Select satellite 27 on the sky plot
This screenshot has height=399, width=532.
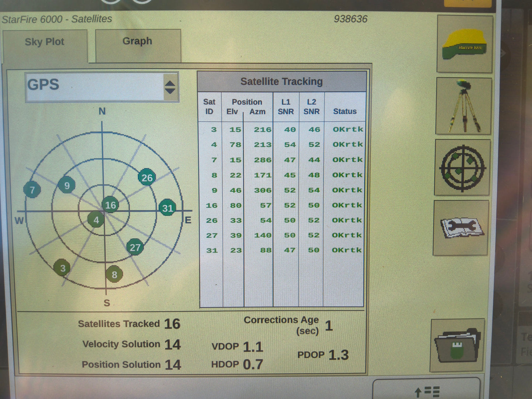pos(135,247)
